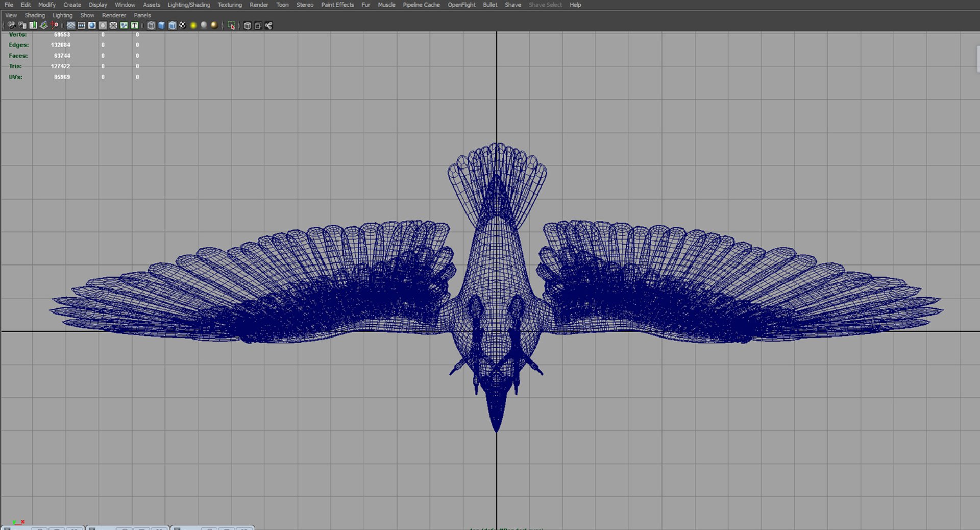Click the camera Bookmarks icon

point(33,25)
